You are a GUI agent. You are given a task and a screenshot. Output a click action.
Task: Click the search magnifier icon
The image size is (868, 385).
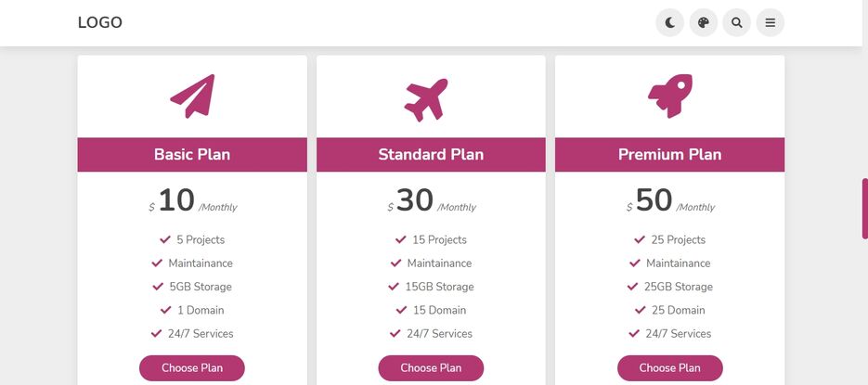(x=737, y=22)
